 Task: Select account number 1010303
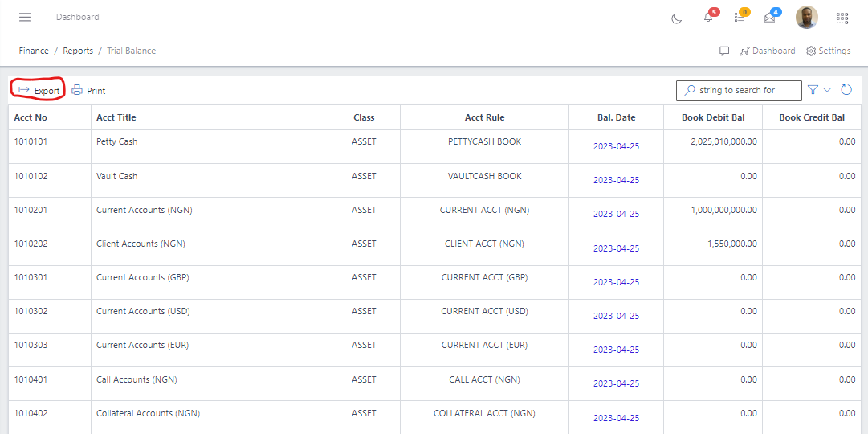click(x=31, y=346)
